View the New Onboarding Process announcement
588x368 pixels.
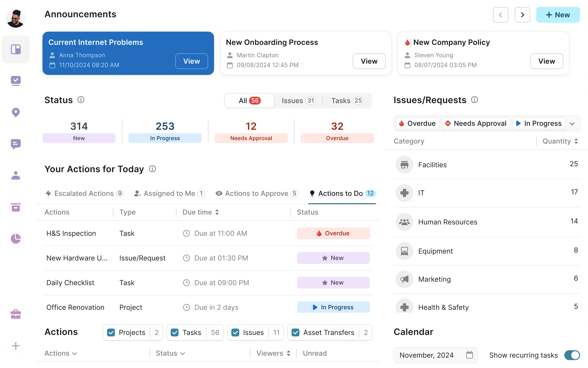pos(369,61)
